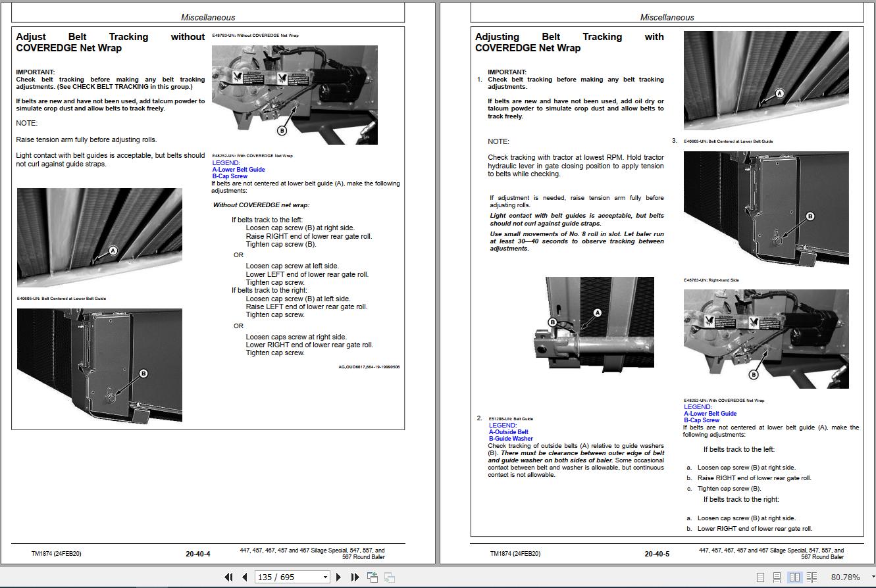Click the 'A-Outside Belt' legend link

pyautogui.click(x=508, y=432)
